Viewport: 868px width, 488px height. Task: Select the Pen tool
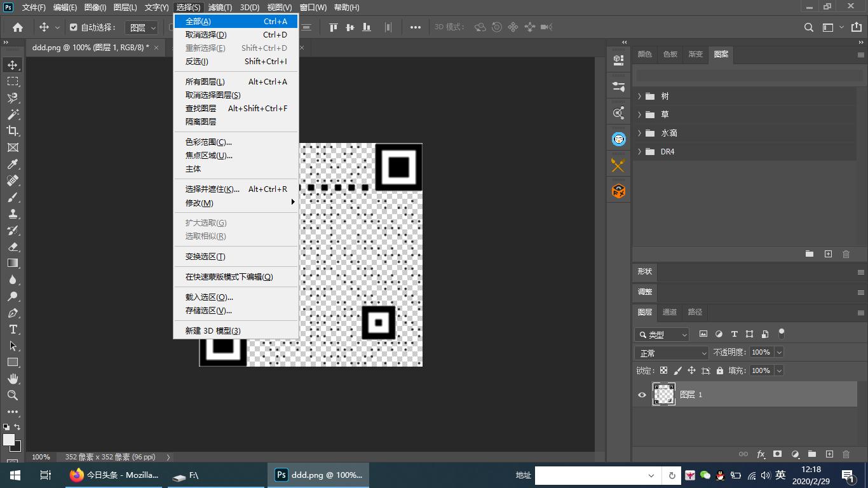13,313
